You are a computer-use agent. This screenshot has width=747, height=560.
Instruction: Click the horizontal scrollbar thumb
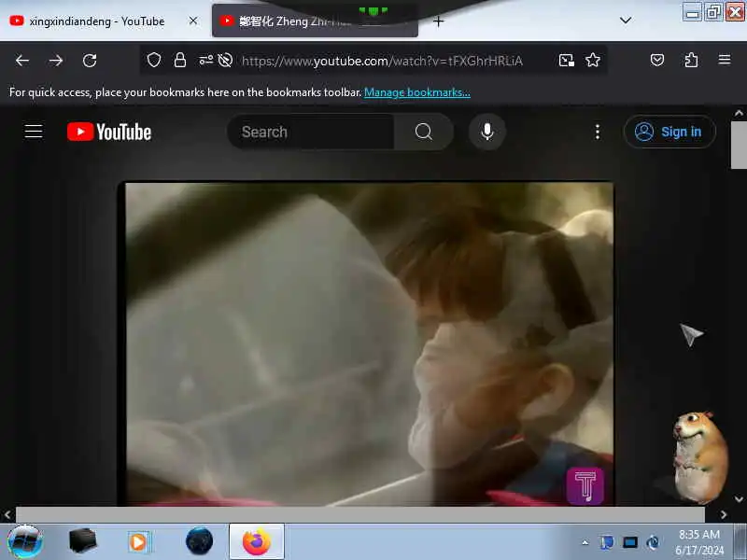360,514
